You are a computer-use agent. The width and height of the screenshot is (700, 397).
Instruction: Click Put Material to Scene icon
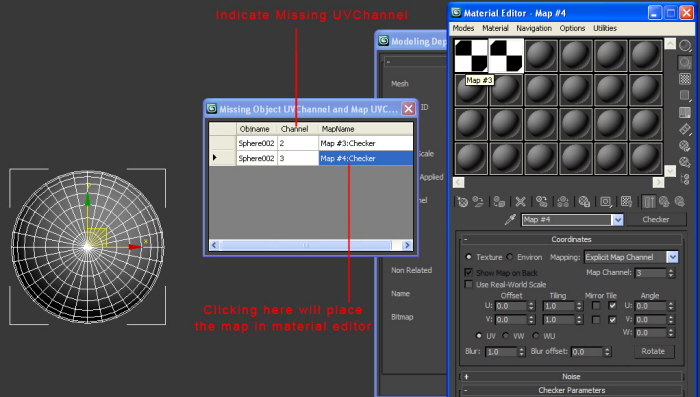(x=478, y=202)
